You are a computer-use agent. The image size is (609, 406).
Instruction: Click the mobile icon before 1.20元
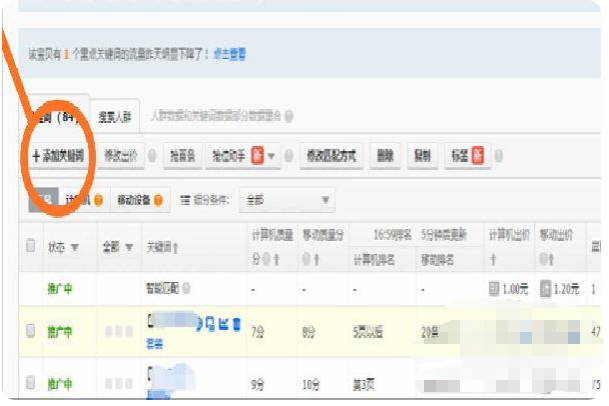pos(545,288)
